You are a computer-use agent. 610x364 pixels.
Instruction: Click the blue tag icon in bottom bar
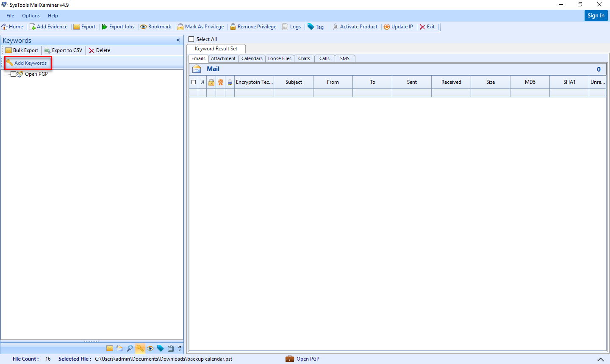click(x=161, y=348)
